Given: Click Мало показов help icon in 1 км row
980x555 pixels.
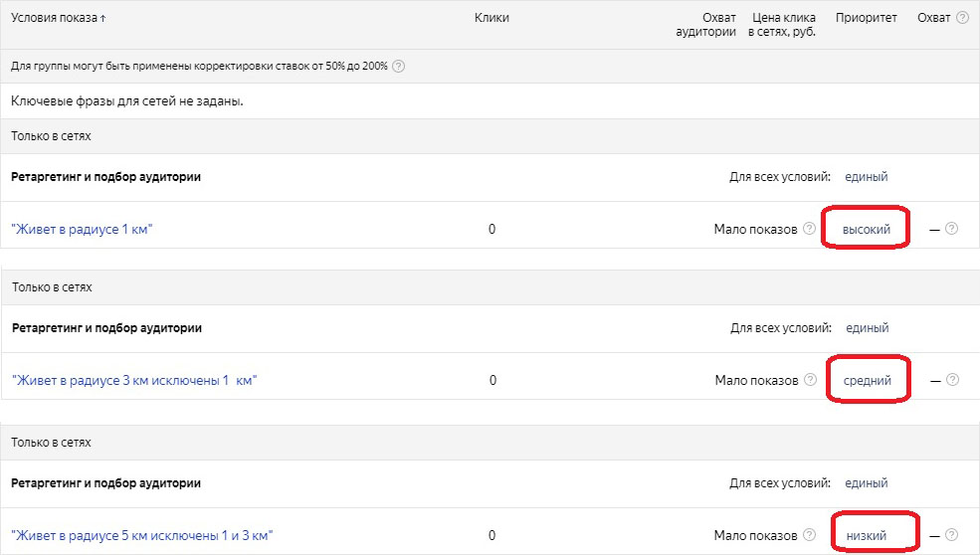Looking at the screenshot, I should (x=810, y=229).
